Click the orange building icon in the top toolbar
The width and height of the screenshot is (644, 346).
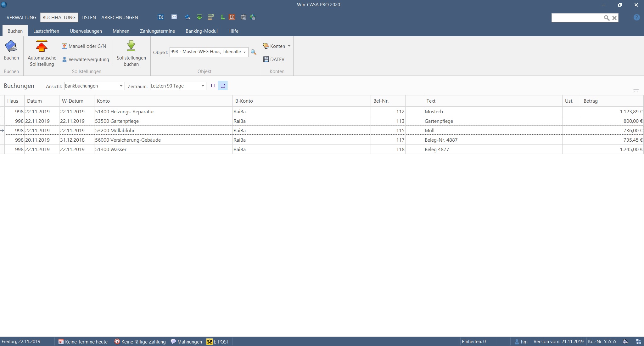click(232, 17)
